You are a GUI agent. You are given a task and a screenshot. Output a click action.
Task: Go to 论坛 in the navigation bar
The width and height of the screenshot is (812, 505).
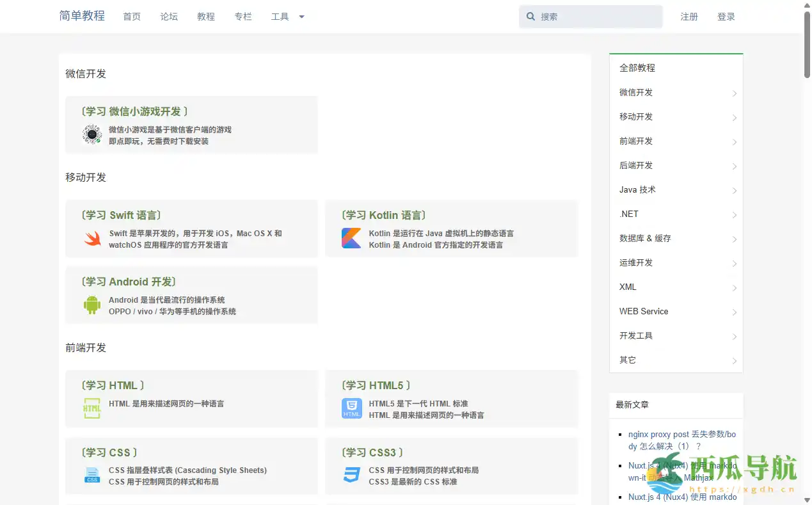pos(169,17)
